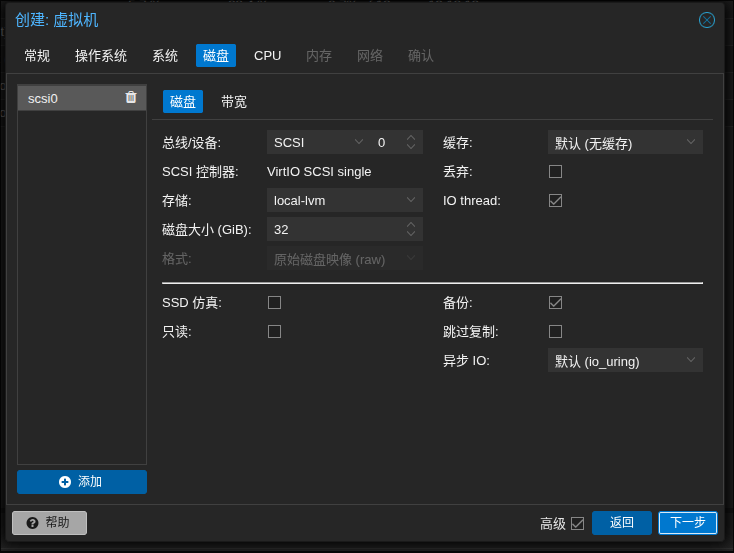734x553 pixels.
Task: Go to the System tab
Action: (x=165, y=55)
